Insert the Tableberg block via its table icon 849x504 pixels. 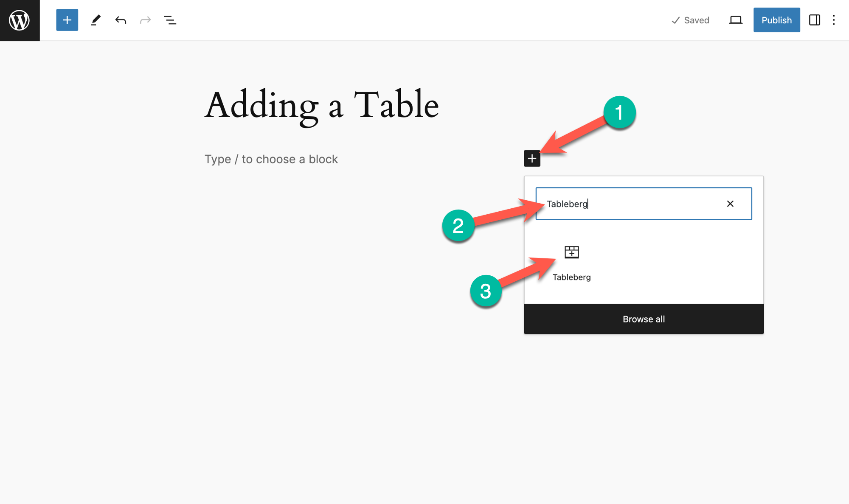coord(571,252)
